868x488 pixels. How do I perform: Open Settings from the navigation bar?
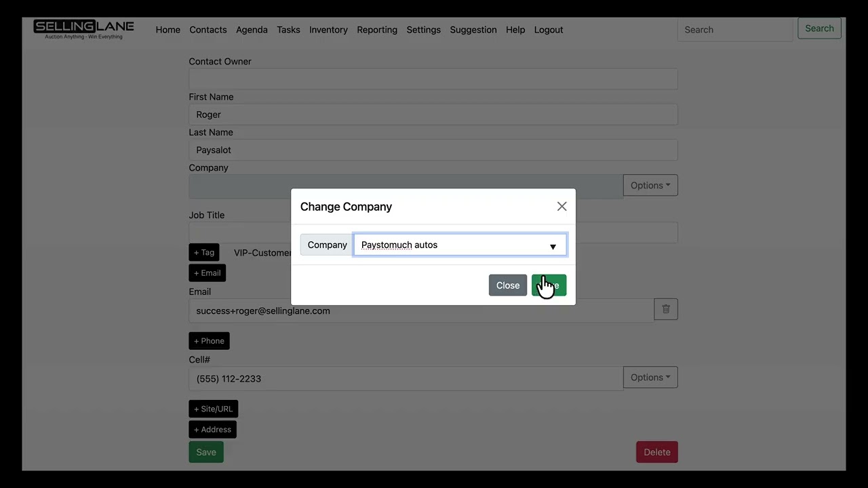point(424,30)
